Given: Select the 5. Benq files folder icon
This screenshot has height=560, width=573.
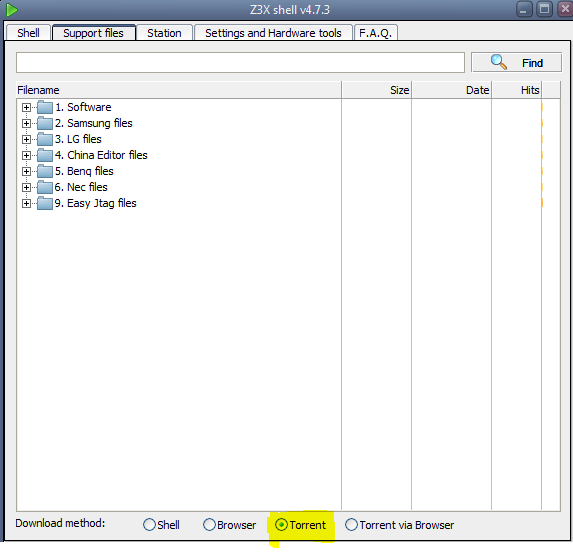Looking at the screenshot, I should click(45, 171).
